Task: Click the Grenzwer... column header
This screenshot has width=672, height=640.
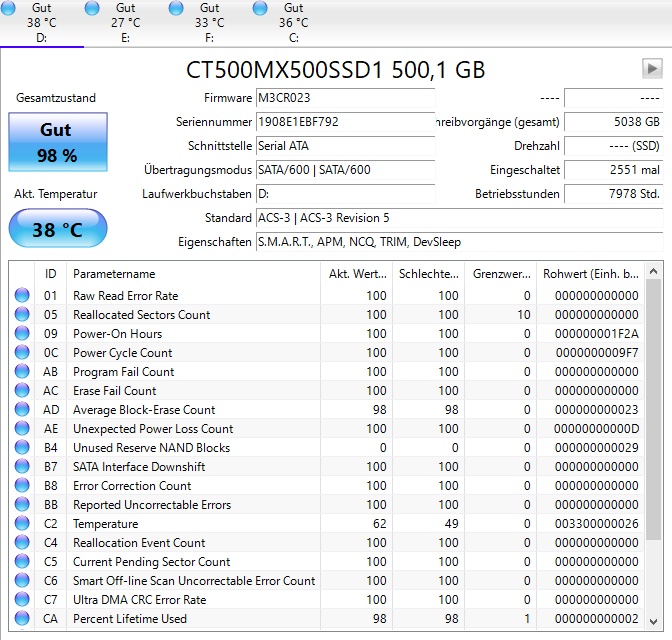Action: coord(501,274)
